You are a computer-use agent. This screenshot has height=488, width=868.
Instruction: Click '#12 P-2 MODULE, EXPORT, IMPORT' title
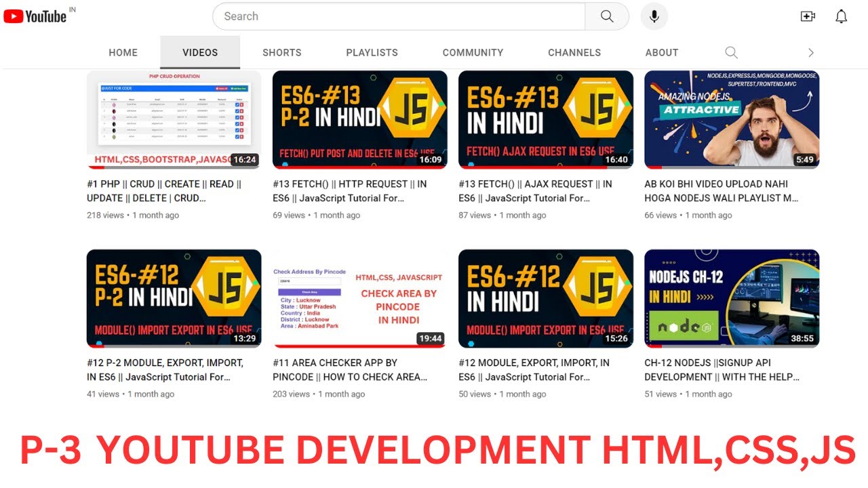(165, 369)
